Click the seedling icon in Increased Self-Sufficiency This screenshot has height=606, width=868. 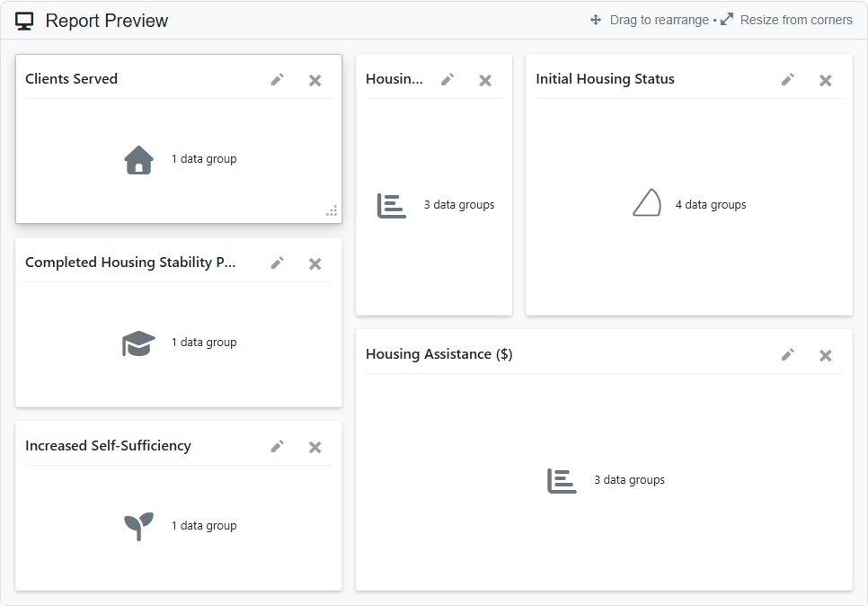tap(138, 526)
